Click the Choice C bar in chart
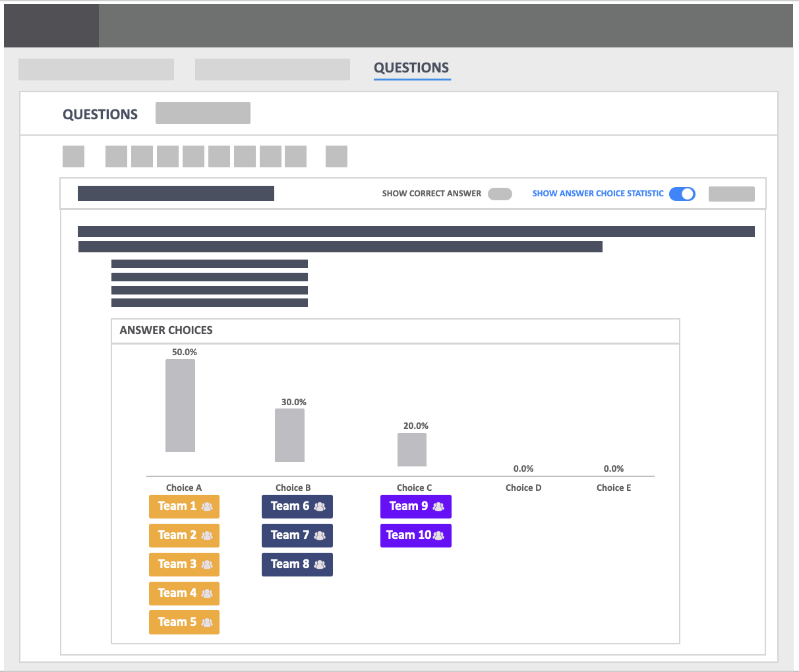The image size is (799, 672). coord(412,450)
